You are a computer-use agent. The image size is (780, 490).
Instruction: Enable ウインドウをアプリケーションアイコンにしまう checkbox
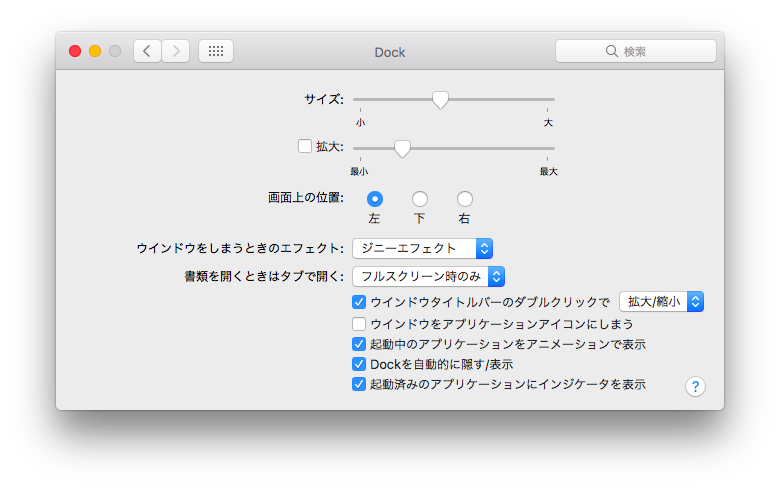coord(359,324)
